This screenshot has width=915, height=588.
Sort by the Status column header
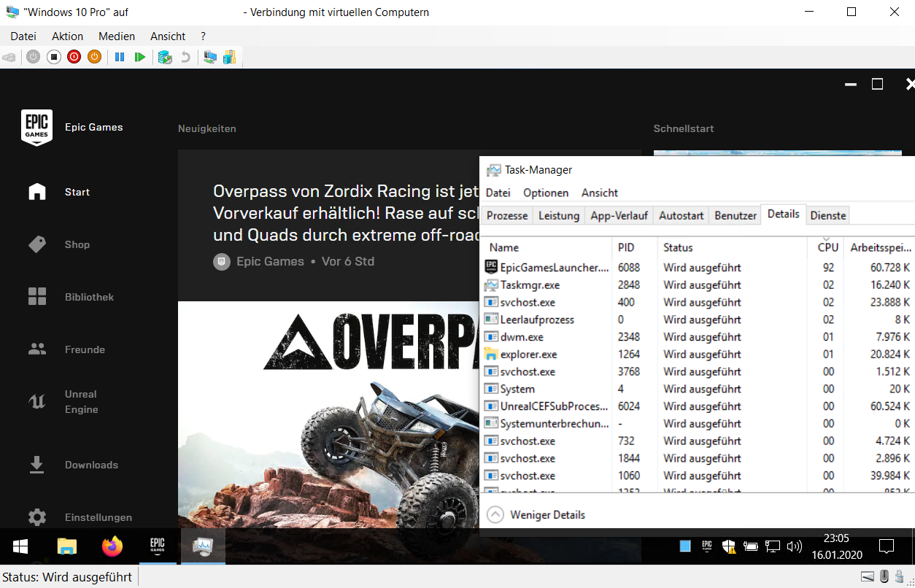point(732,247)
